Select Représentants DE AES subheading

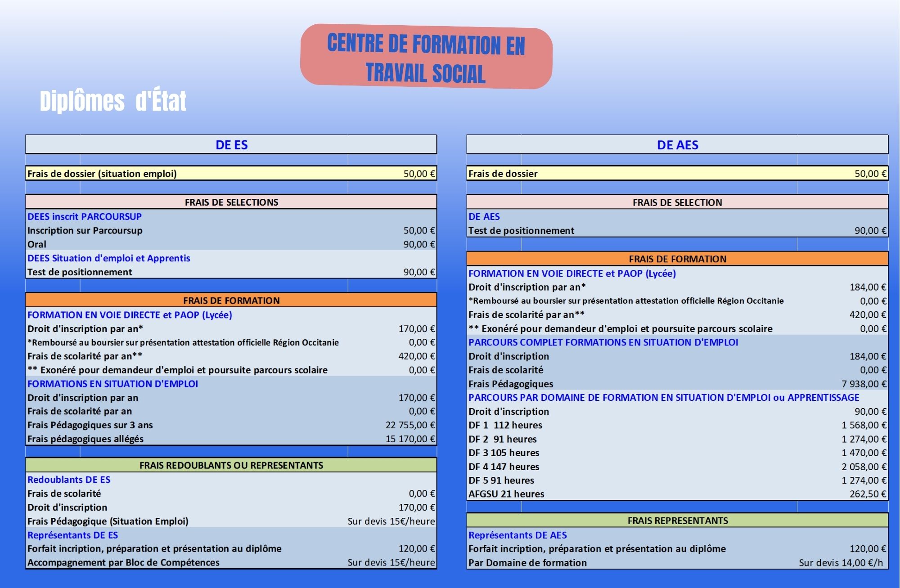pyautogui.click(x=517, y=535)
